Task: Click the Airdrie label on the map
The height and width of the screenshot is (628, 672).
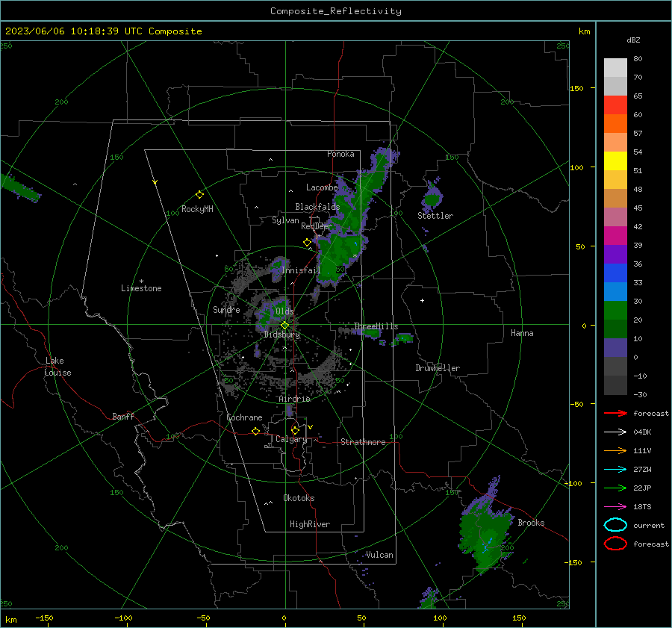Action: (x=294, y=399)
